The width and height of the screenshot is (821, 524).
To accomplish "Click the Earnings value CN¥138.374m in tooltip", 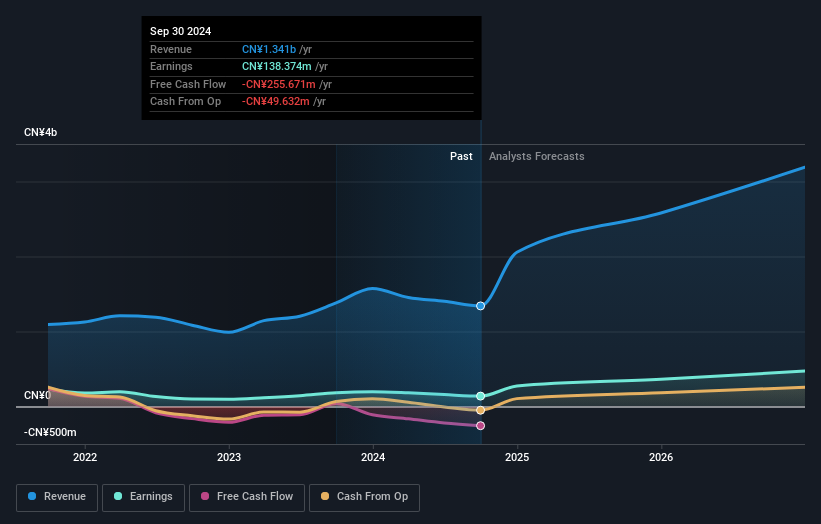I will coord(276,66).
